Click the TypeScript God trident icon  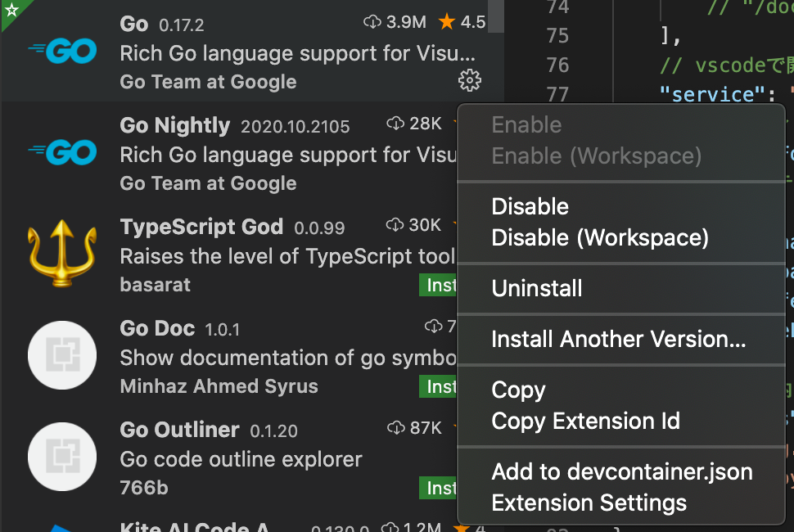(61, 254)
